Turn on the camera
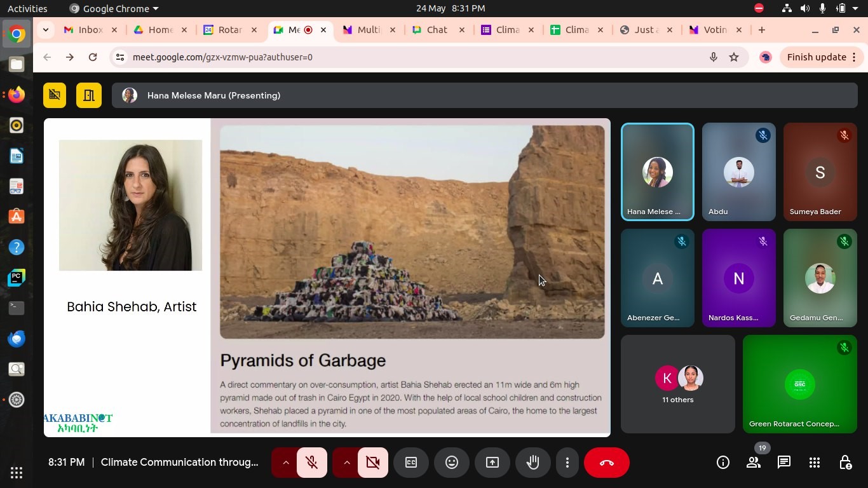The image size is (868, 488). tap(373, 463)
